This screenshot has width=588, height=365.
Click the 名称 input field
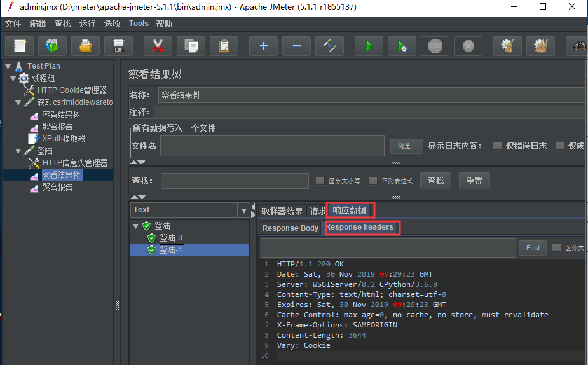[371, 95]
